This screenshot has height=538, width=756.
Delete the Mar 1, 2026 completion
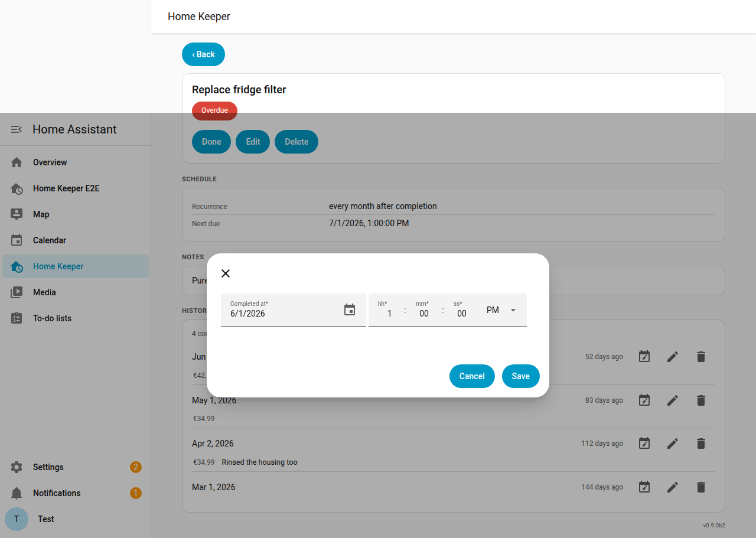701,487
